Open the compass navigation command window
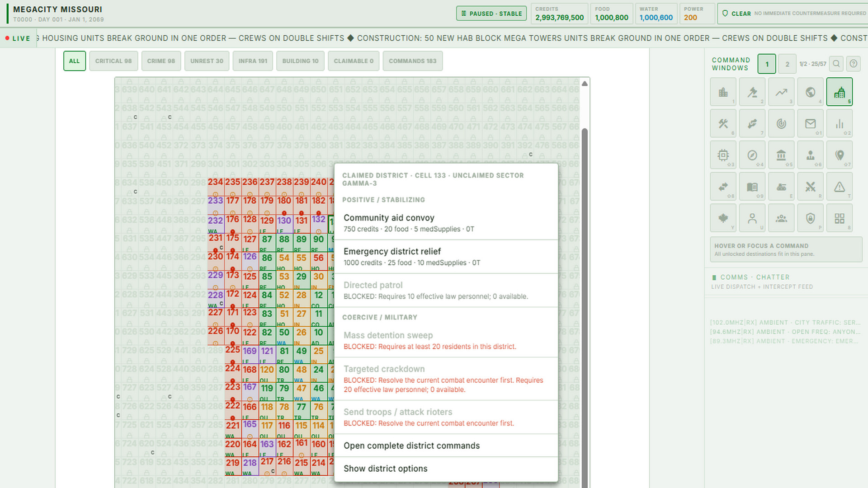 click(x=752, y=155)
